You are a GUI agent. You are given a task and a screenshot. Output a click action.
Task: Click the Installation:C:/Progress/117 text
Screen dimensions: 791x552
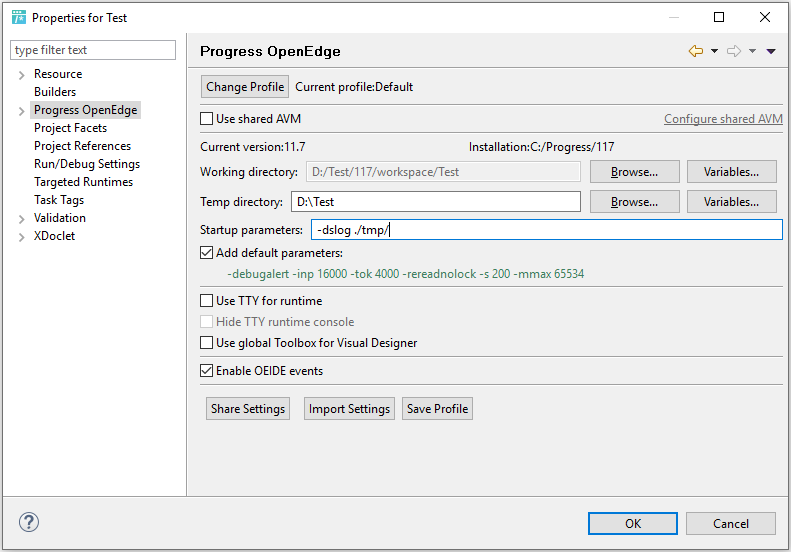541,147
